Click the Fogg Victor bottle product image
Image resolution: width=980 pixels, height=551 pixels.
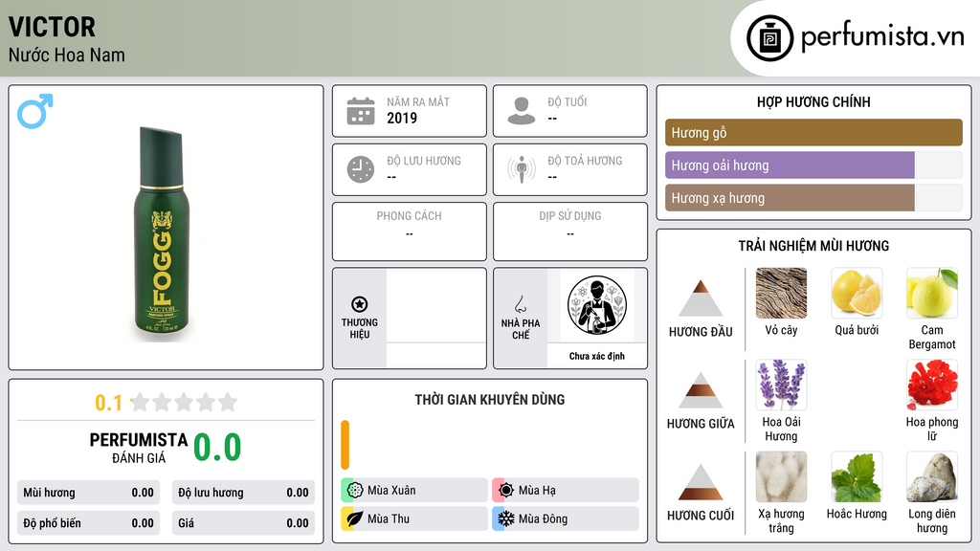pyautogui.click(x=161, y=233)
